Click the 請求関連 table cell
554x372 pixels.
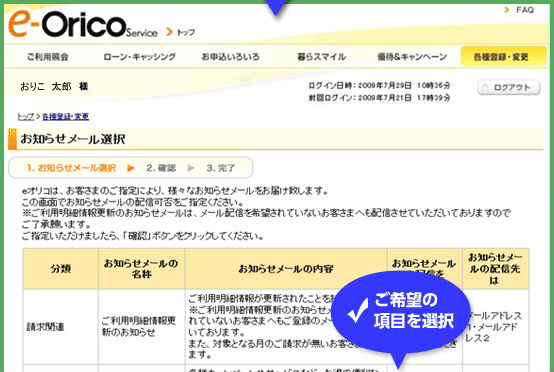point(61,327)
